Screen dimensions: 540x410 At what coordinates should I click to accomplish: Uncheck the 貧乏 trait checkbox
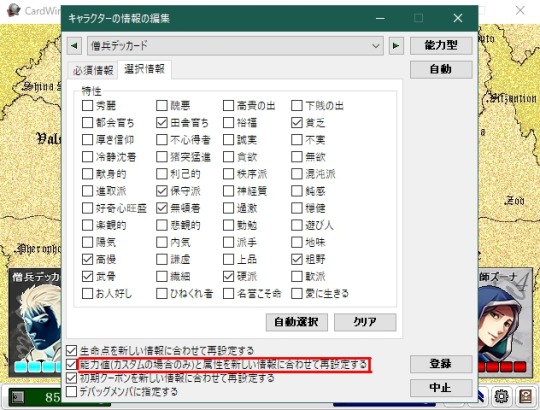pyautogui.click(x=297, y=123)
